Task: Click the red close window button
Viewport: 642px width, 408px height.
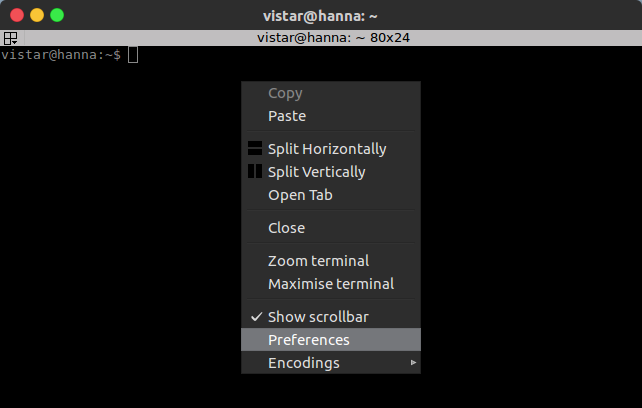Action: click(x=17, y=15)
